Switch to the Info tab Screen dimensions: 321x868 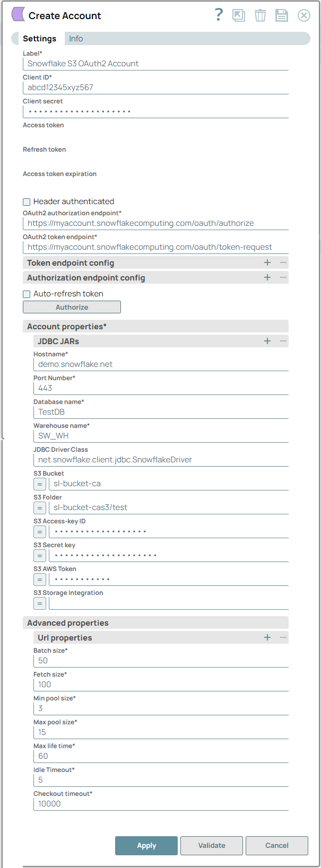(x=75, y=38)
